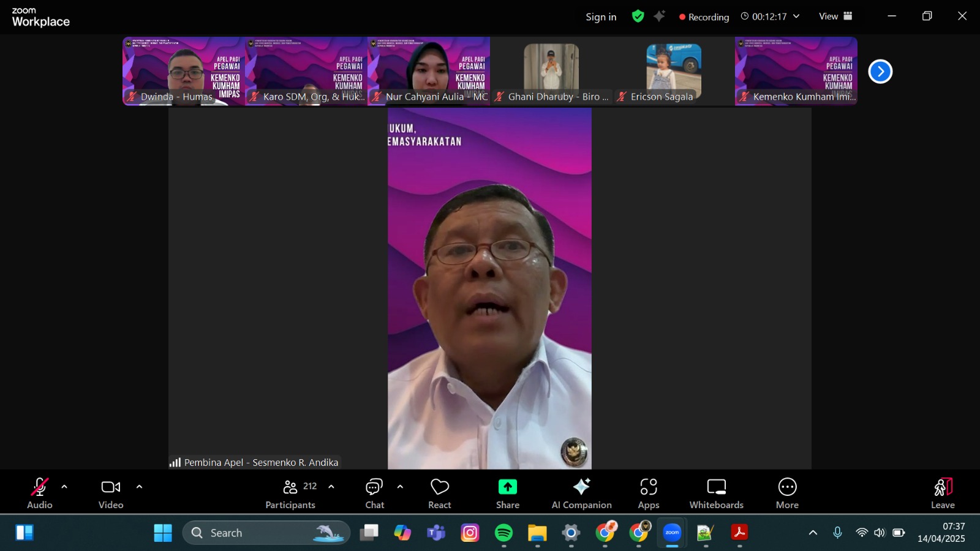The height and width of the screenshot is (551, 980).
Task: Expand the video settings arrow
Action: 139,487
